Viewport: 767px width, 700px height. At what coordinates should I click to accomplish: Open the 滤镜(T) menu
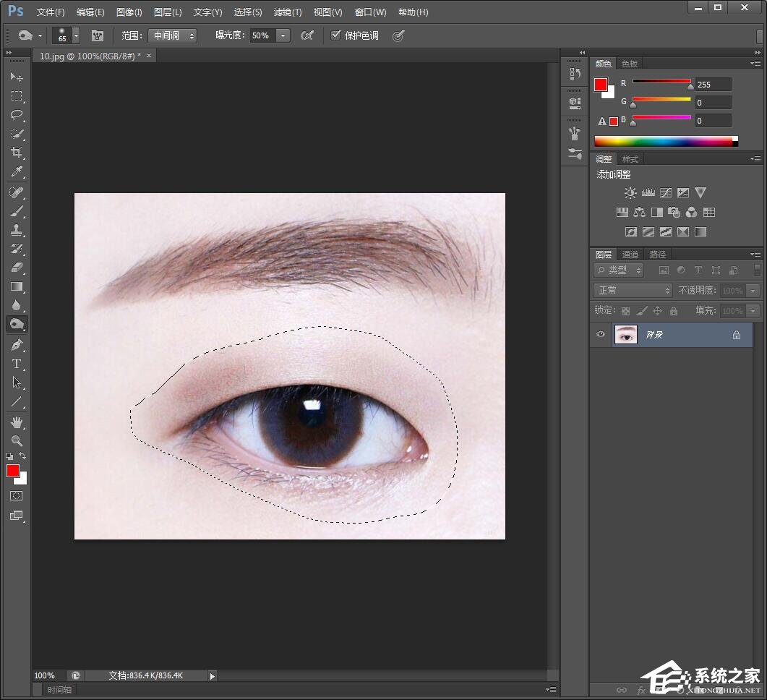pos(287,12)
